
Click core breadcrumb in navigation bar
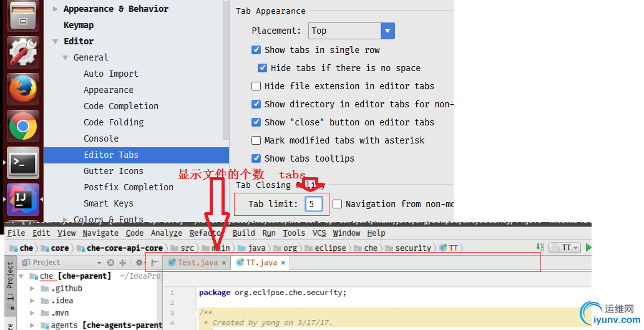click(x=56, y=248)
